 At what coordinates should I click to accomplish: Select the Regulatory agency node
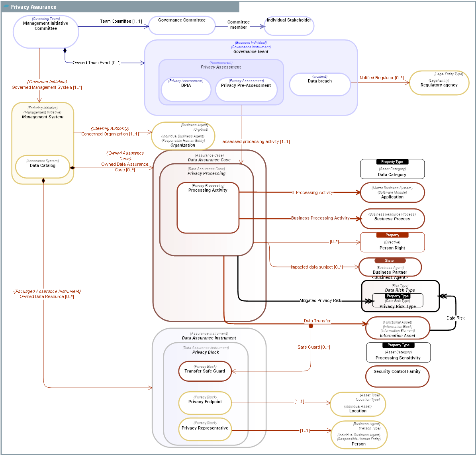click(x=439, y=82)
